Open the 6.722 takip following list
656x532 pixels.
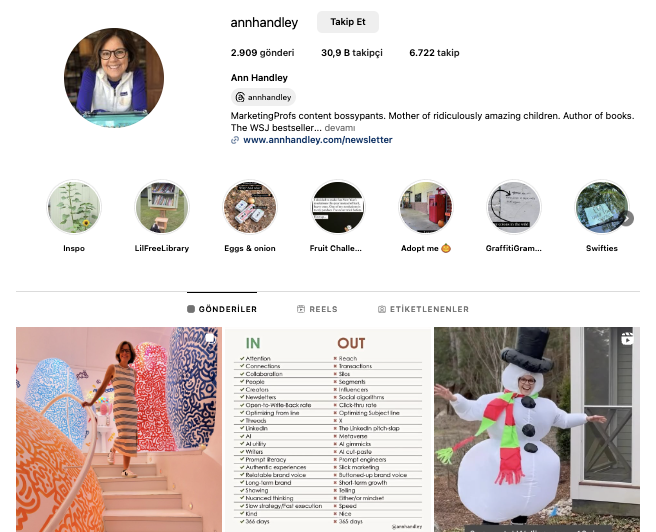tap(434, 53)
